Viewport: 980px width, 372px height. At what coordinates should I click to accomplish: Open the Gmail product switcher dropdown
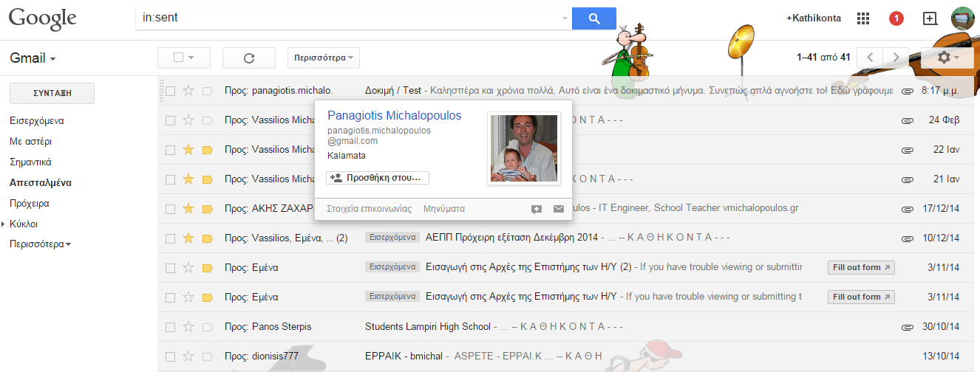pyautogui.click(x=33, y=58)
